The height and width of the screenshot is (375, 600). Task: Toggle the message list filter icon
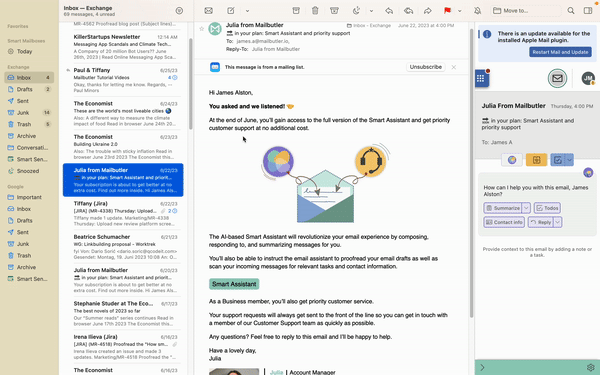(179, 11)
